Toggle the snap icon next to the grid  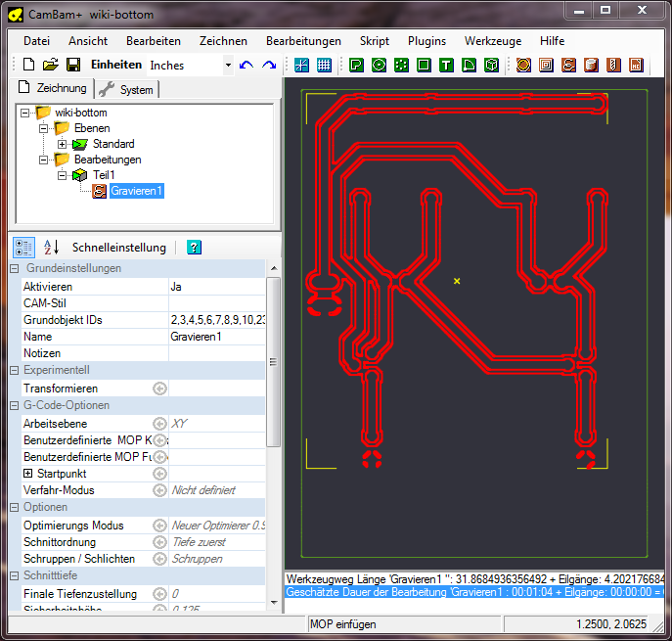click(x=301, y=66)
